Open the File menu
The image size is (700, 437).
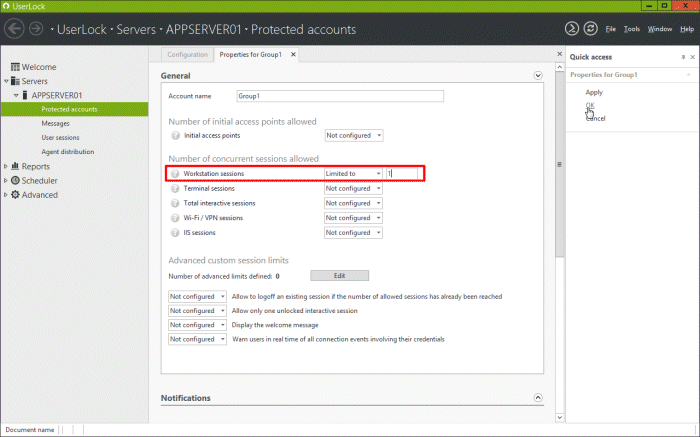tap(610, 29)
